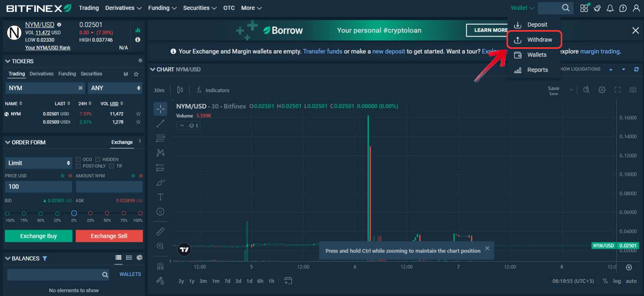Open the Funding menu dropdown
Screen dimensions: 644x296
click(x=162, y=8)
